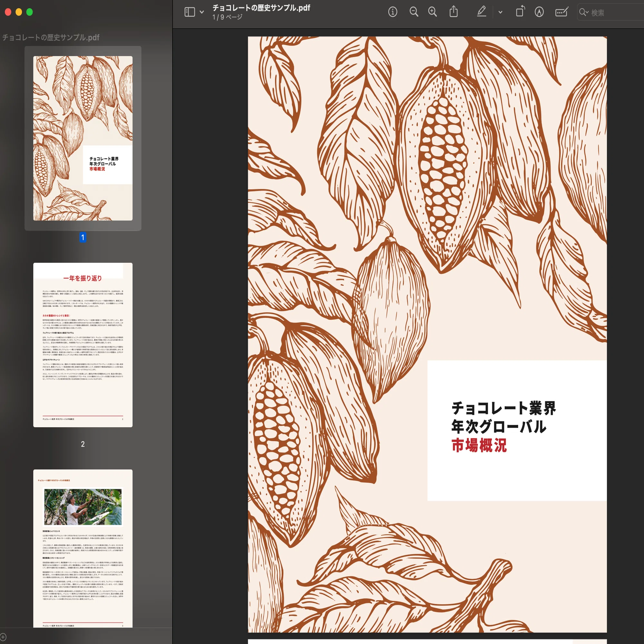Zoom out of the PDF page
This screenshot has width=644, height=644.
click(414, 12)
